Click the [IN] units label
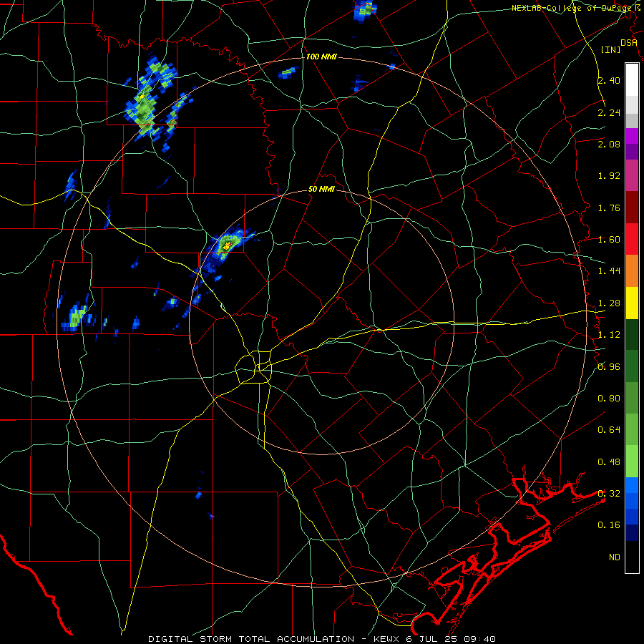Image resolution: width=644 pixels, height=644 pixels. coord(610,49)
